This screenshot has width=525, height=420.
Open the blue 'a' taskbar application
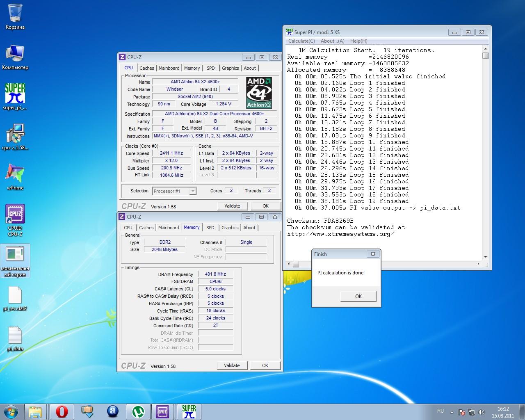click(112, 411)
